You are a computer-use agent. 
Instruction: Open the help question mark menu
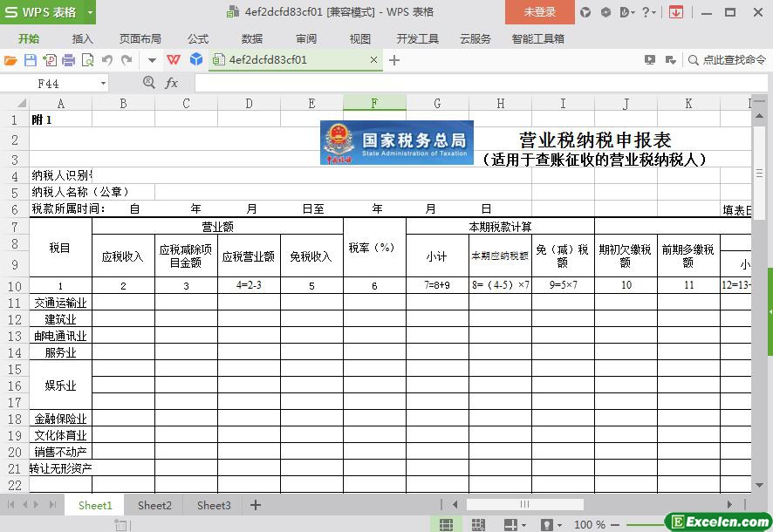point(648,12)
